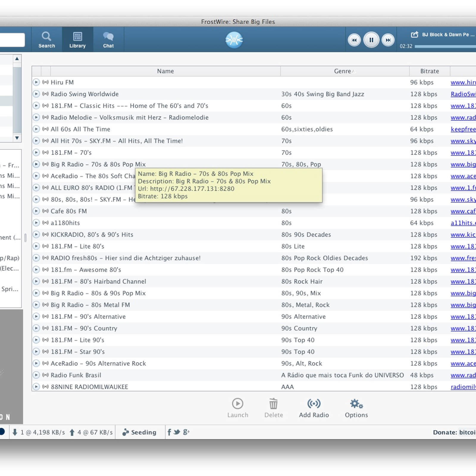The height and width of the screenshot is (476, 476).
Task: Play RADIO fresh80s station
Action: pyautogui.click(x=36, y=258)
